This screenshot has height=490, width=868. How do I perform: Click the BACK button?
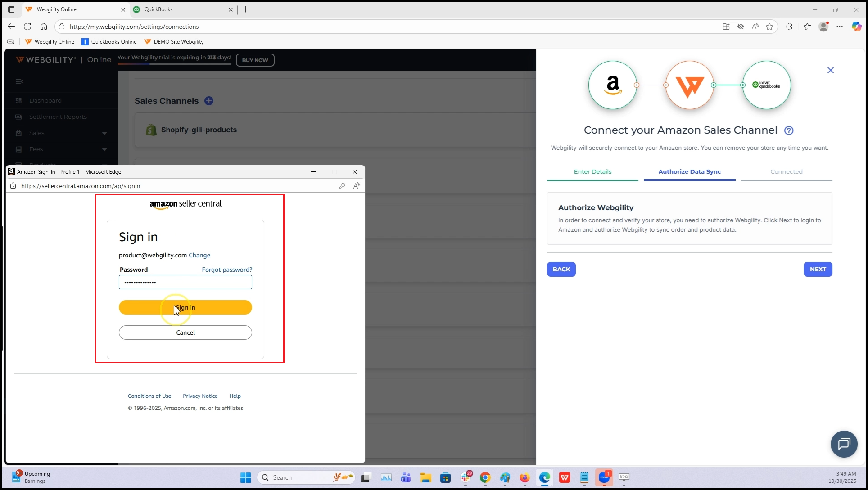click(561, 270)
